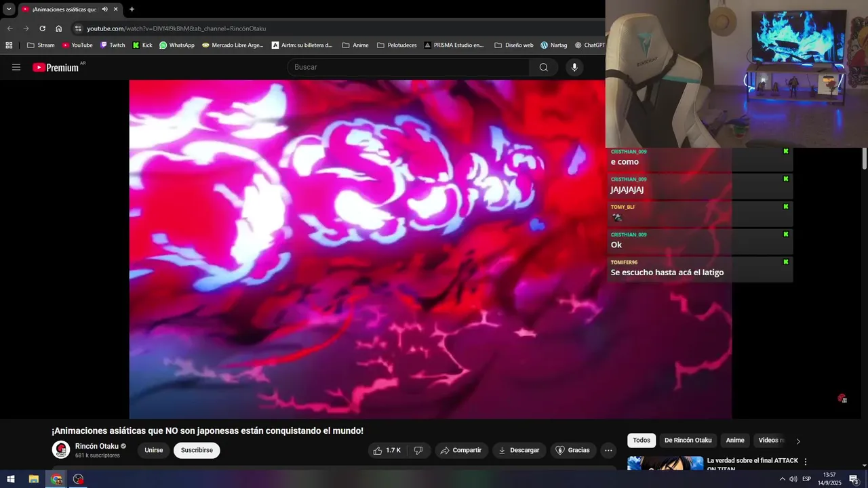This screenshot has height=488, width=868.
Task: Expand the Anime bookmarks folder
Action: (x=355, y=45)
